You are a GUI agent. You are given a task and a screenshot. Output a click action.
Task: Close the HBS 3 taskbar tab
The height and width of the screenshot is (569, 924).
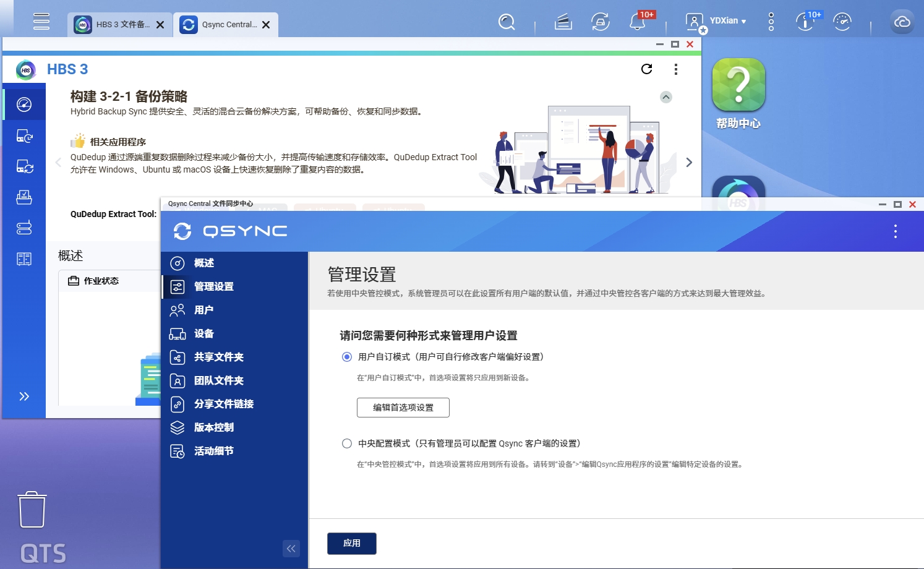(160, 25)
